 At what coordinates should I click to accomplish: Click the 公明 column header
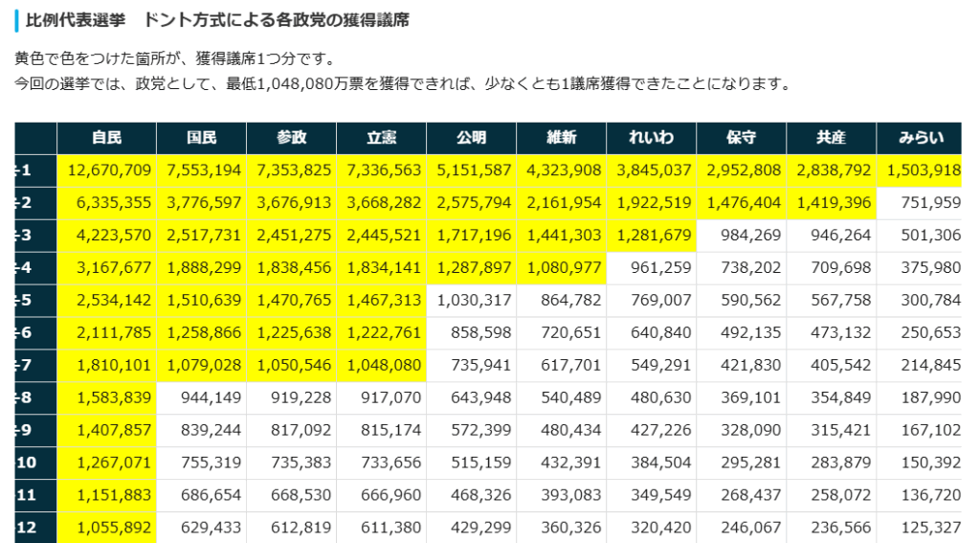[x=472, y=138]
